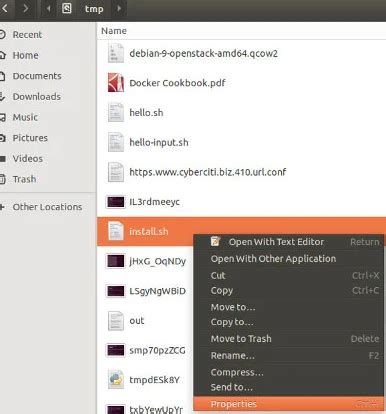Go to Home in the sidebar
Viewport: 386px width, 414px height.
point(25,55)
